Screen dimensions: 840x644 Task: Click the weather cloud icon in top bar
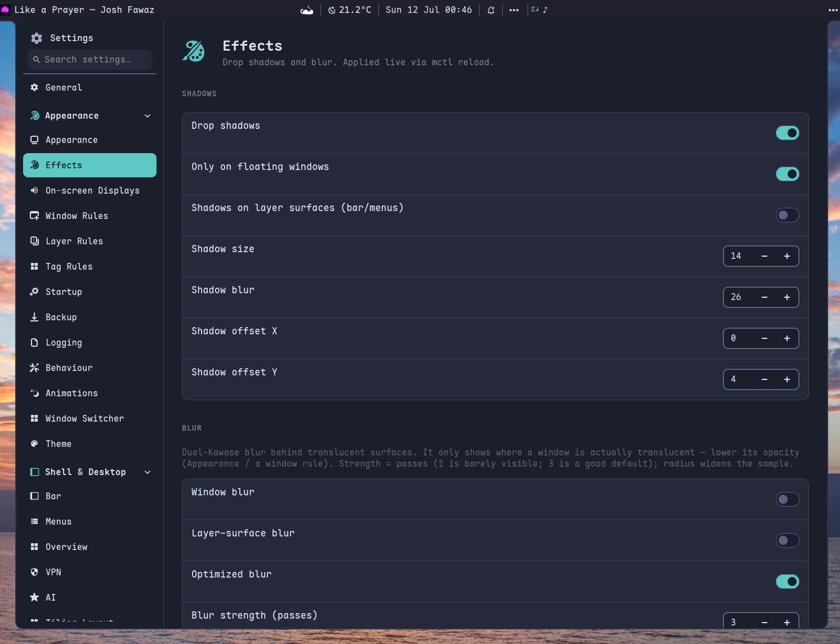pos(307,10)
